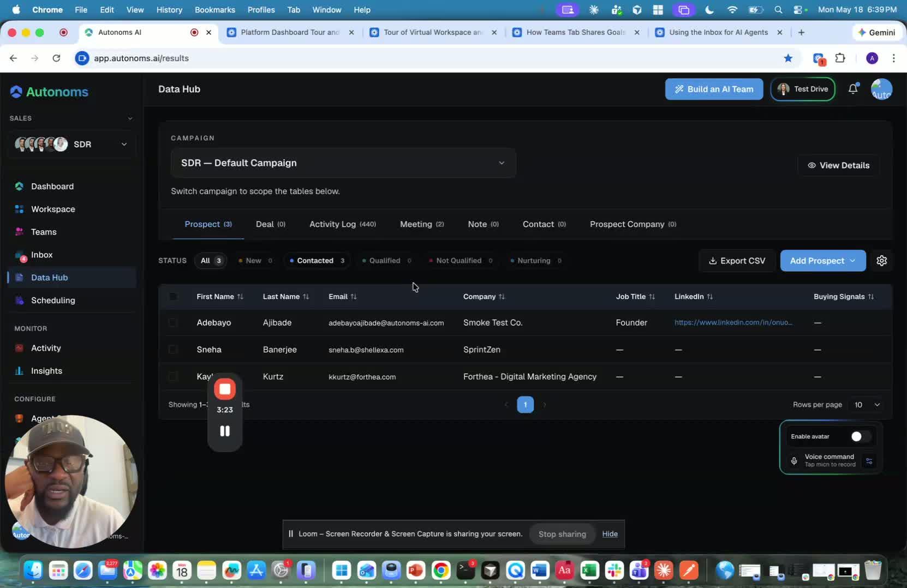
Task: Open Dashboard in the sidebar
Action: [52, 186]
